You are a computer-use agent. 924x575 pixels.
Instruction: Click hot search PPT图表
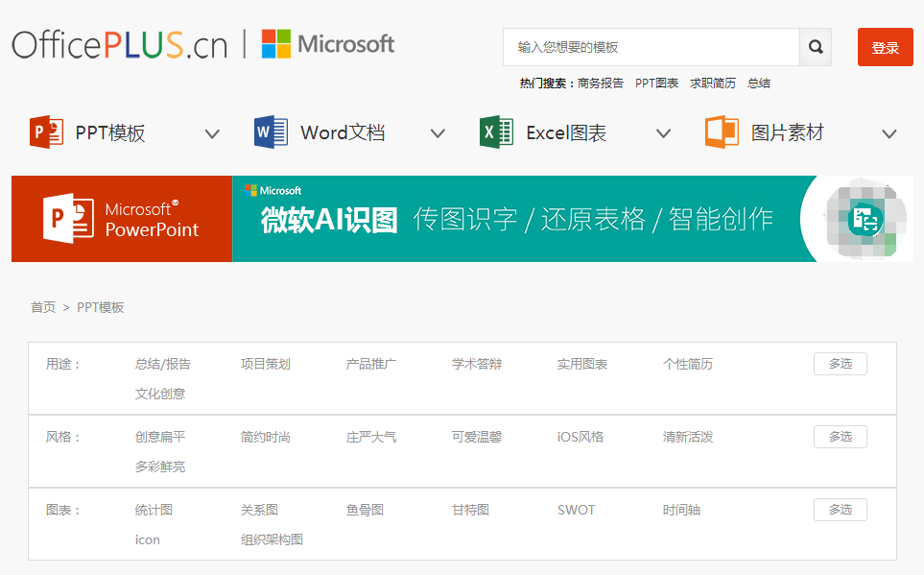656,84
